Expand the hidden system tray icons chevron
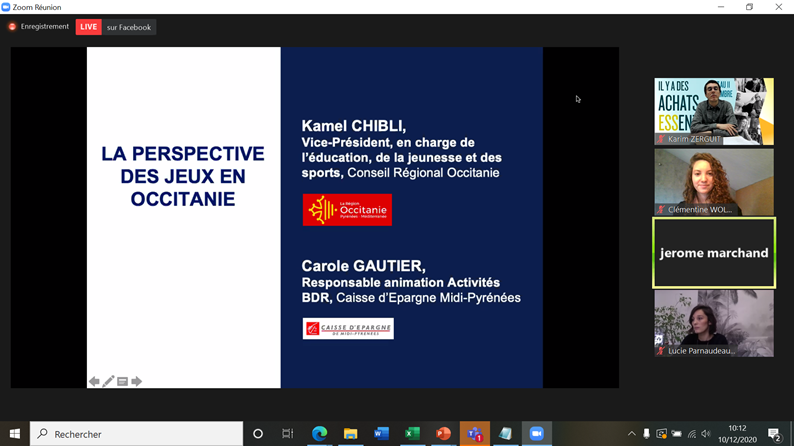The image size is (794, 446). pyautogui.click(x=631, y=434)
